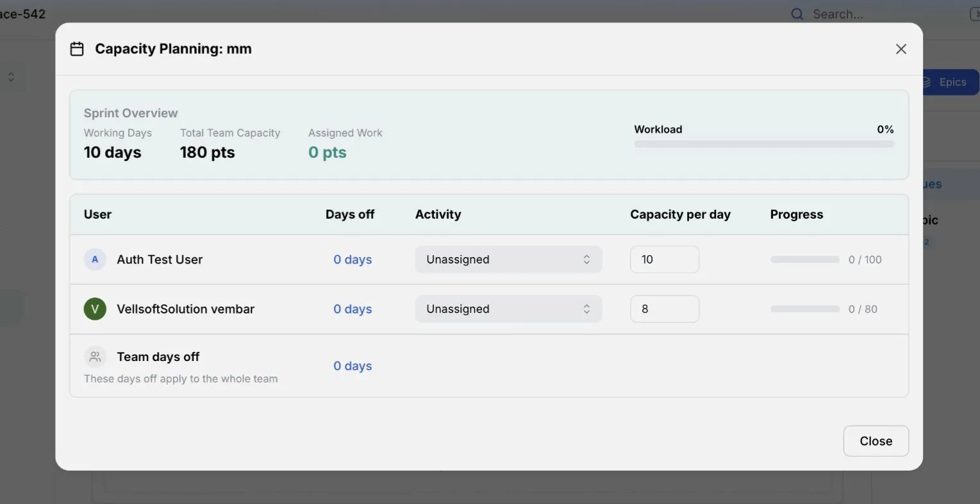Click the "Days off" column header
Viewport: 980px width, 504px height.
coord(350,215)
